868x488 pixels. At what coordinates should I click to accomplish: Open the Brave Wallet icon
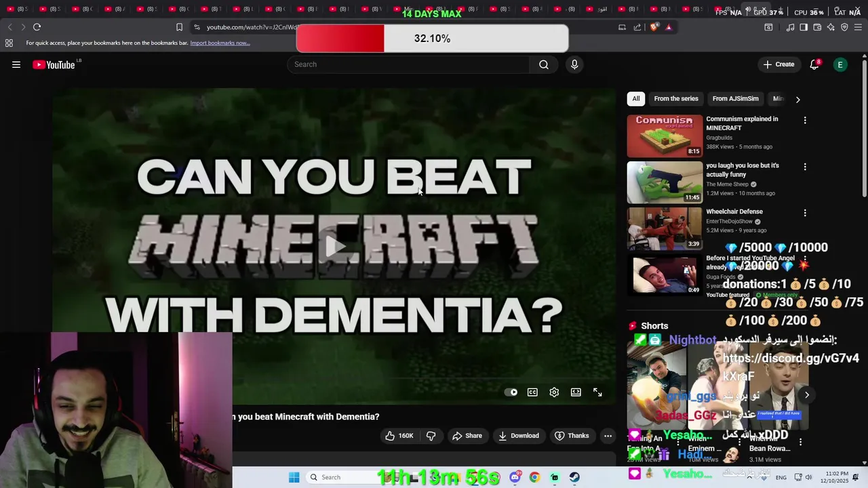tap(817, 27)
